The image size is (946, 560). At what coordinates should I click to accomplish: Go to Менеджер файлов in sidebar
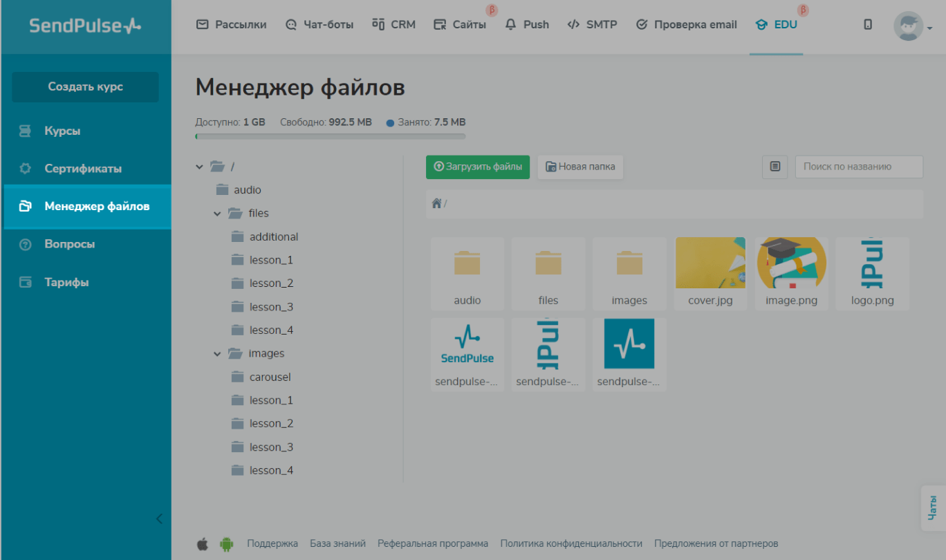(x=87, y=207)
